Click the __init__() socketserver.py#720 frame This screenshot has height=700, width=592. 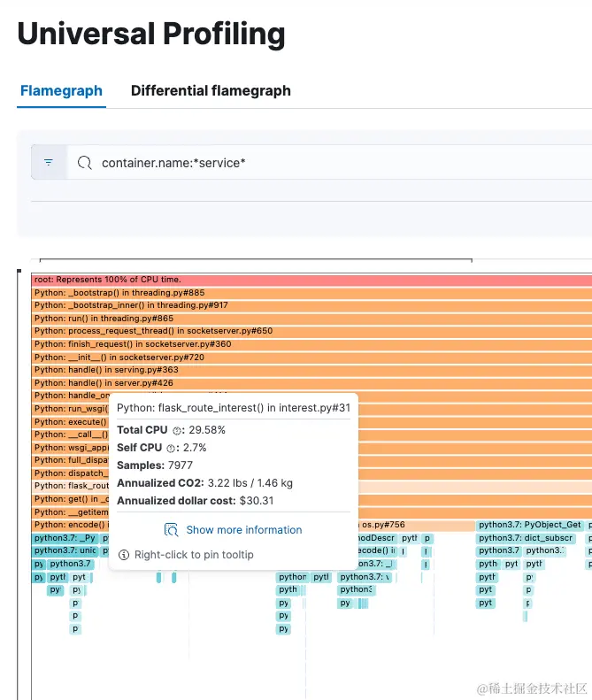pyautogui.click(x=310, y=358)
